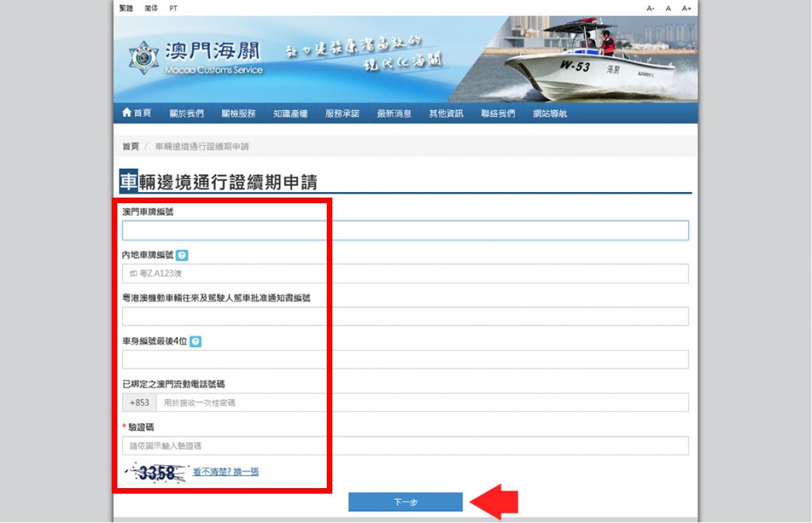Switch language to PT

point(174,8)
